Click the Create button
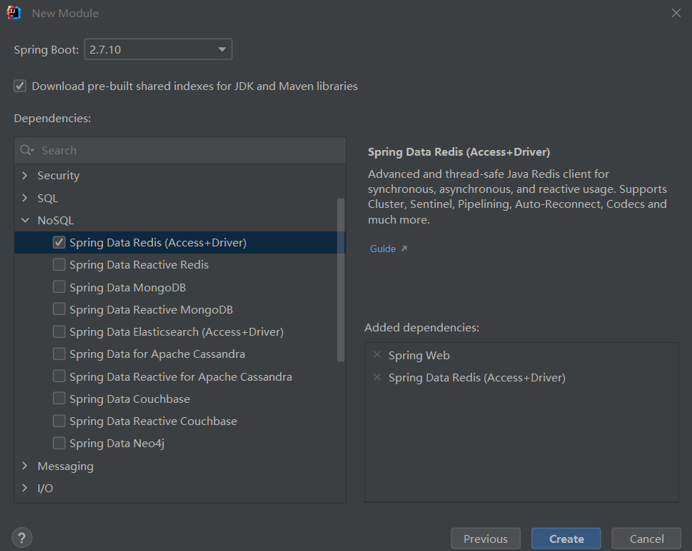692x551 pixels. (566, 538)
